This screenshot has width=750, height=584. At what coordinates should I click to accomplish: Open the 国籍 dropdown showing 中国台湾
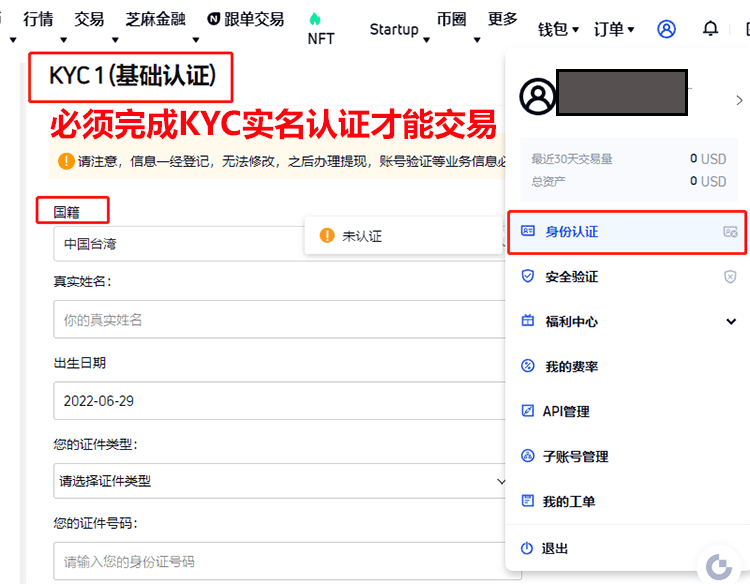[180, 243]
